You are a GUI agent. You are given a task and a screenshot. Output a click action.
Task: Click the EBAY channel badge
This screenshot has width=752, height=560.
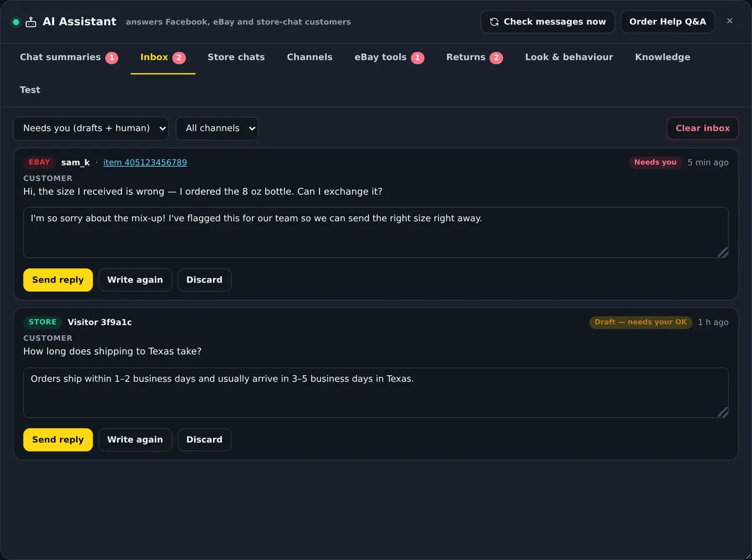[39, 163]
